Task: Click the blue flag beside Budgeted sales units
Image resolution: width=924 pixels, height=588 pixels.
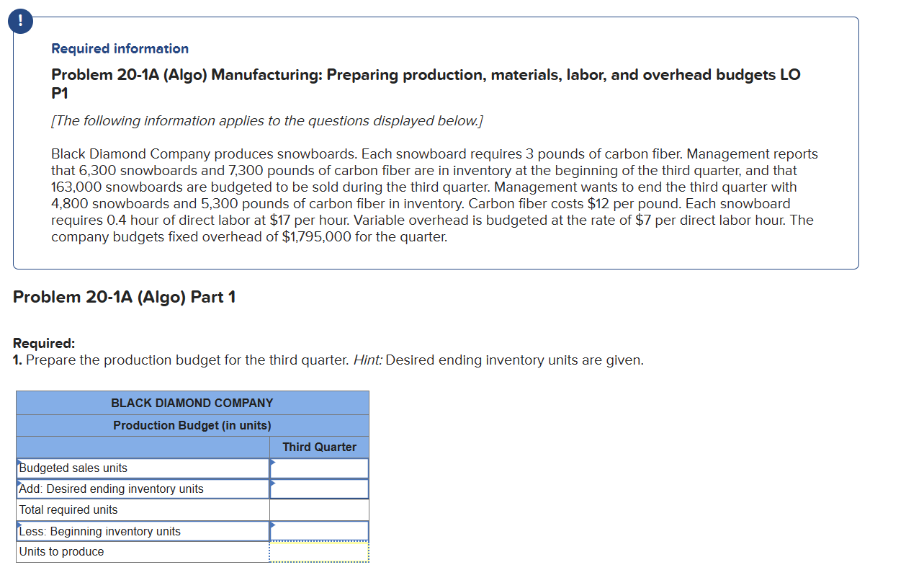Action: [19, 462]
